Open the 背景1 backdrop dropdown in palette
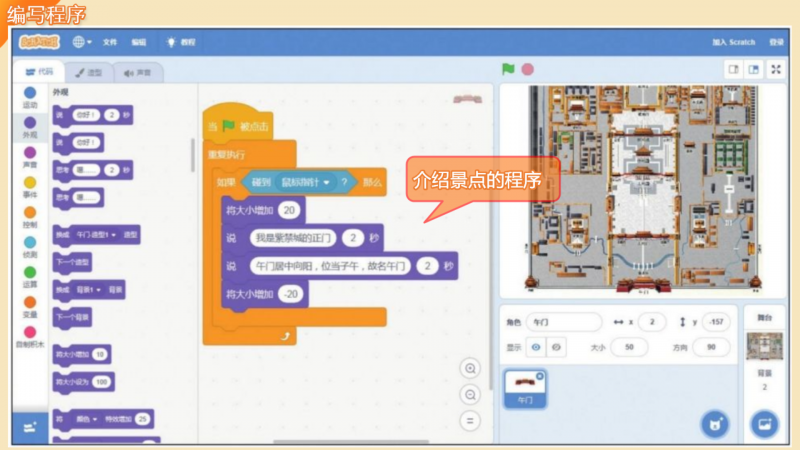Image resolution: width=800 pixels, height=450 pixels. tap(88, 290)
